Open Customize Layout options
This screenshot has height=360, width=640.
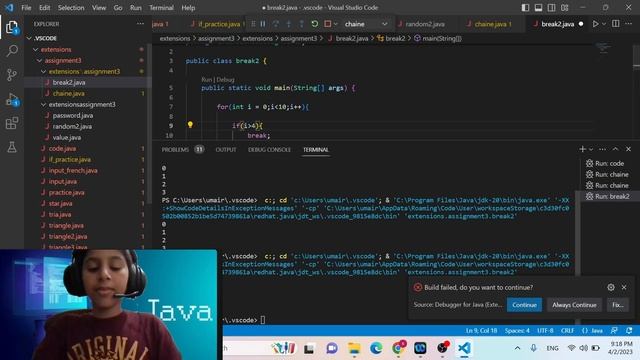(565, 8)
